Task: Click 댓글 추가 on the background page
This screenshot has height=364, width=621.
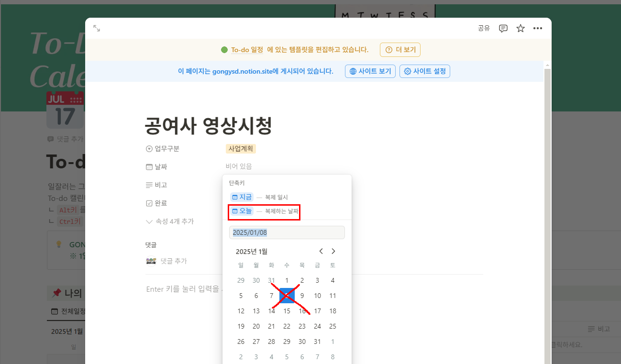Action: [x=65, y=139]
